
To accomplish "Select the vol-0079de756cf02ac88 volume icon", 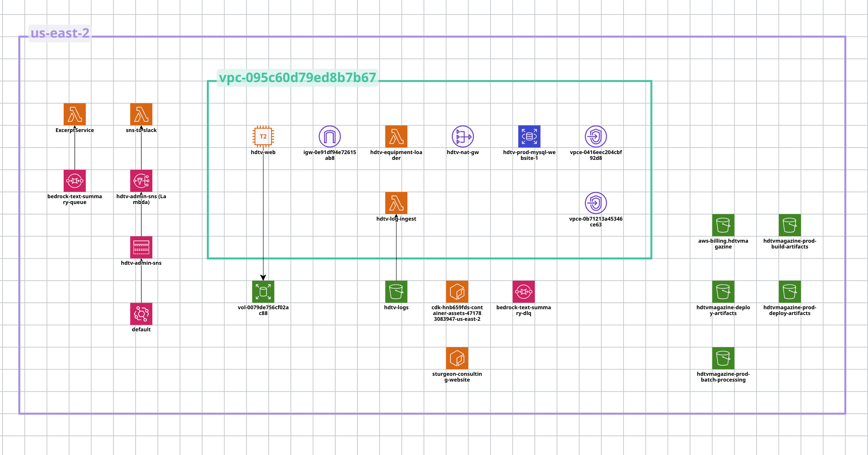I will point(263,292).
